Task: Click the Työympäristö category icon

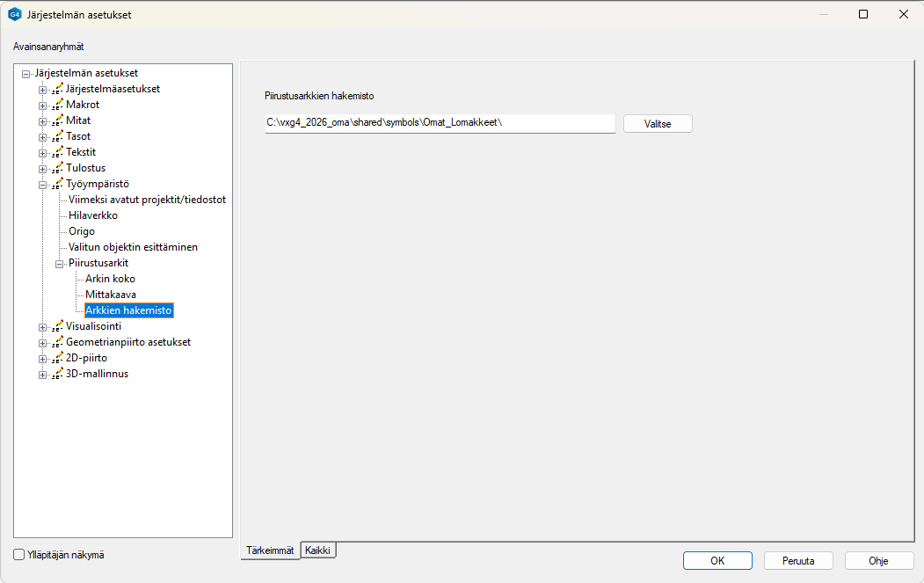Action: pyautogui.click(x=57, y=185)
